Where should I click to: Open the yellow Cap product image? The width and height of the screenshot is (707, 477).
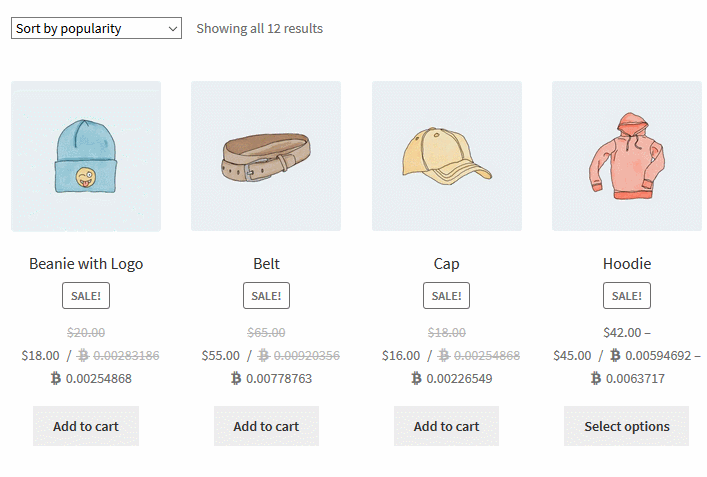click(x=447, y=156)
